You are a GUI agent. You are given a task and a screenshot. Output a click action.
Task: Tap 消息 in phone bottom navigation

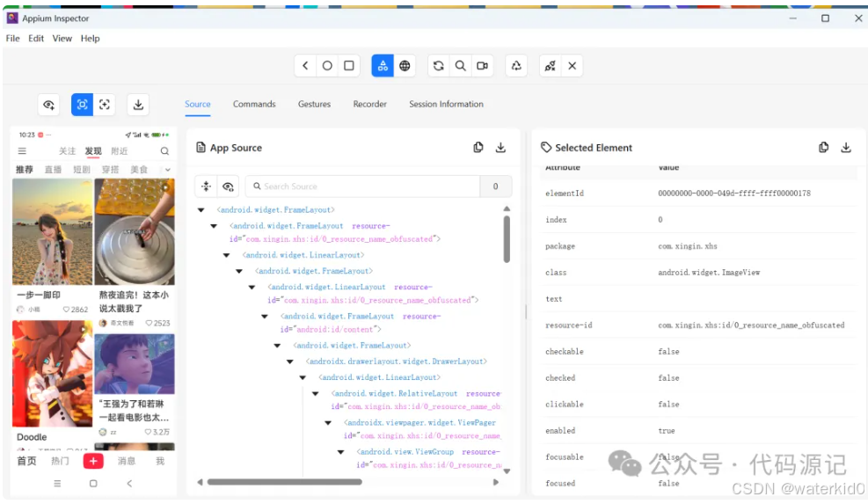127,461
